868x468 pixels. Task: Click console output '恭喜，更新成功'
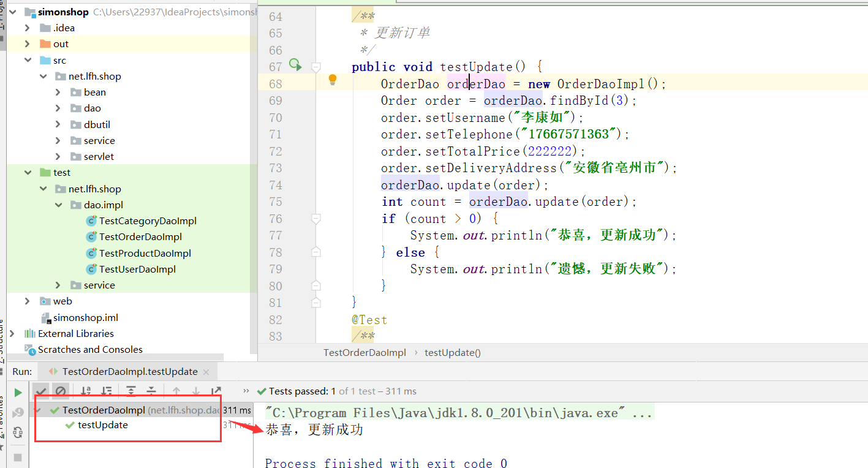pyautogui.click(x=314, y=430)
